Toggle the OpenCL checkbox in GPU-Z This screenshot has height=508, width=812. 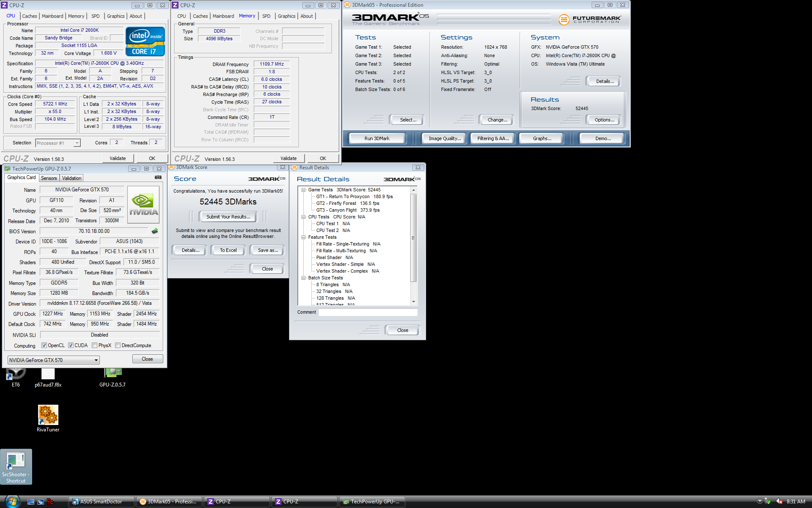tap(44, 345)
